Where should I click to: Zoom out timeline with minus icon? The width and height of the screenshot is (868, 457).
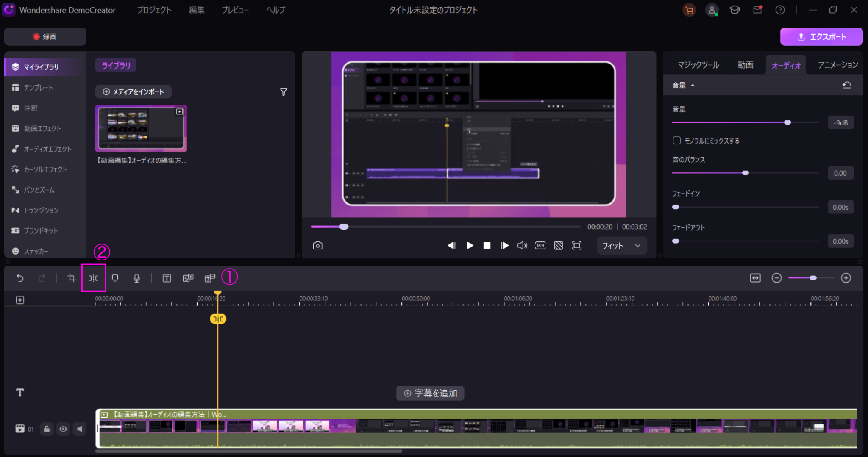tap(776, 278)
